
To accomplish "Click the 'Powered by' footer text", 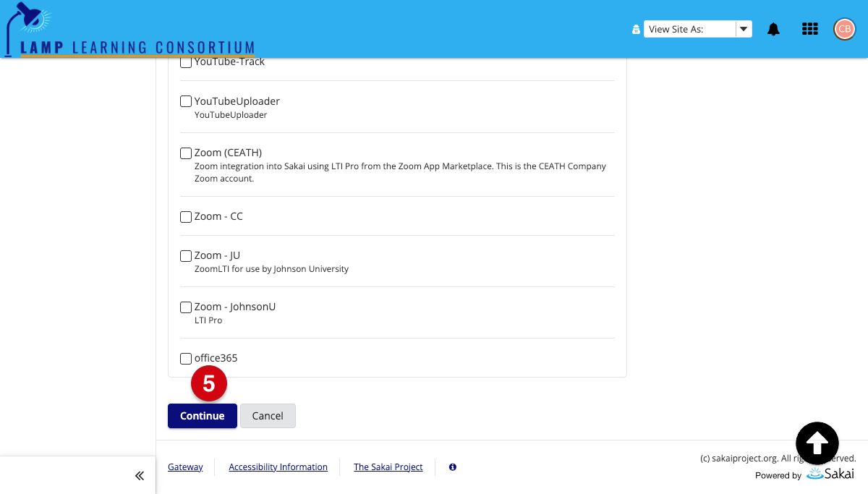I will pos(778,476).
